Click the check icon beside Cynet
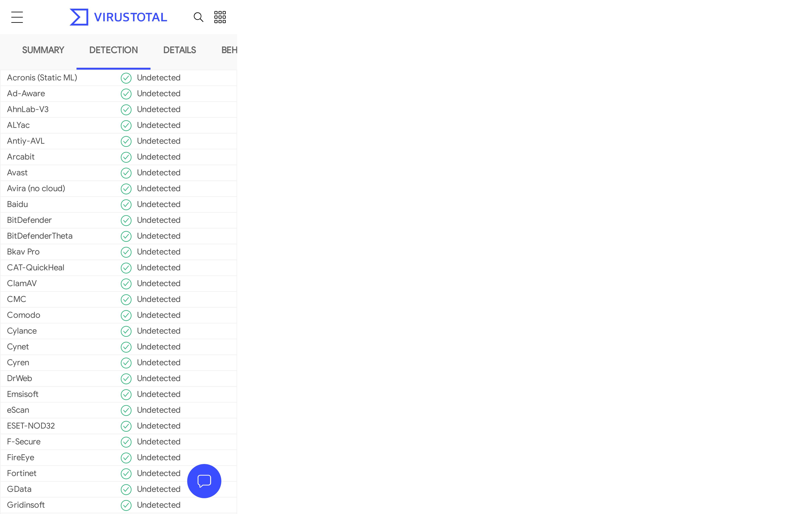 point(126,347)
